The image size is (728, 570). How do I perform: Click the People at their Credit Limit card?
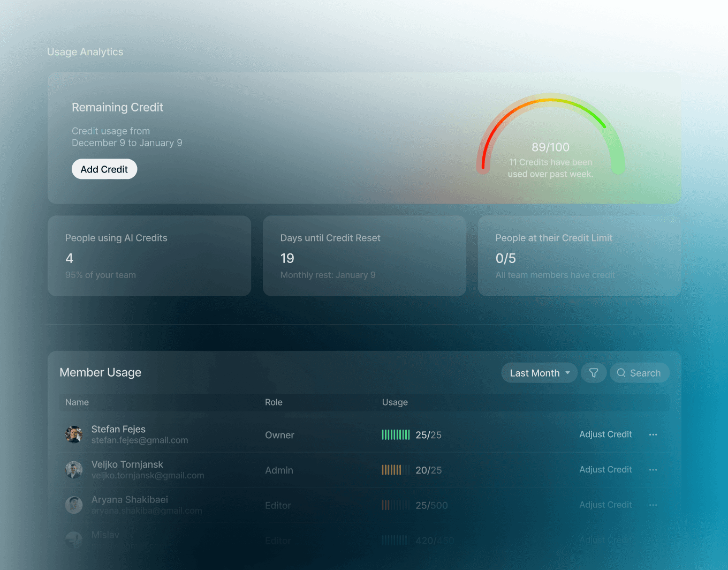580,256
